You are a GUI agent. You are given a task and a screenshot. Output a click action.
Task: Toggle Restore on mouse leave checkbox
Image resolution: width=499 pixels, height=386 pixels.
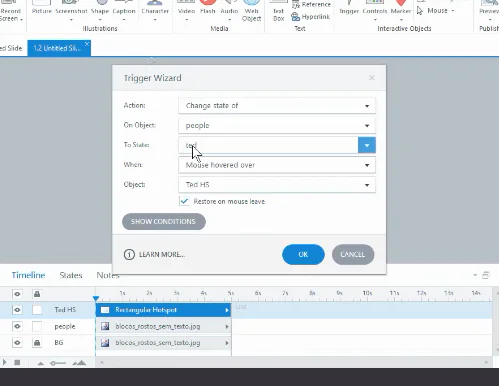pos(184,201)
